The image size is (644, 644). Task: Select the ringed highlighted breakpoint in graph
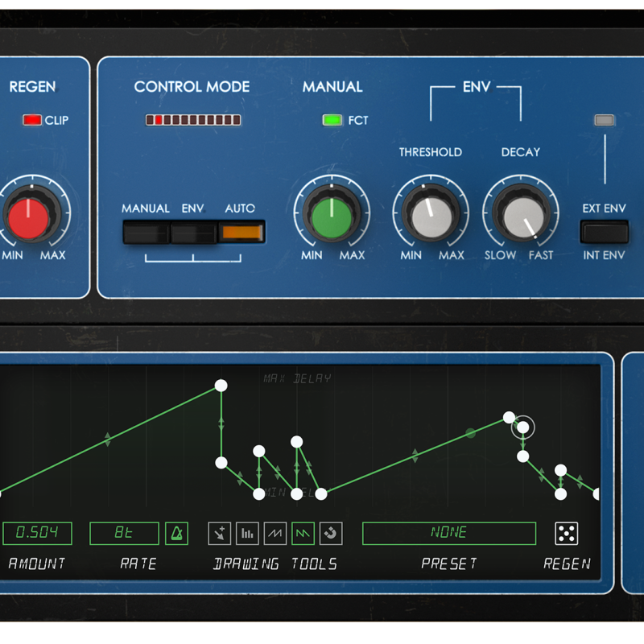point(522,427)
